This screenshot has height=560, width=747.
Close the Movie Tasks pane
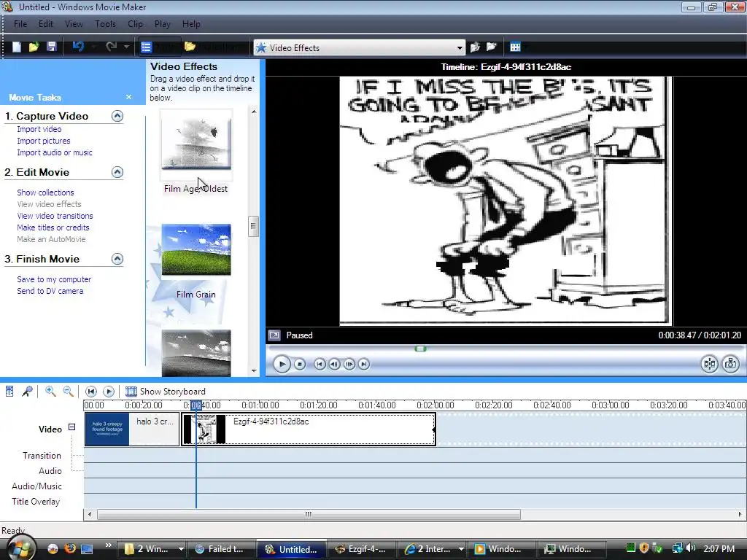tap(128, 97)
